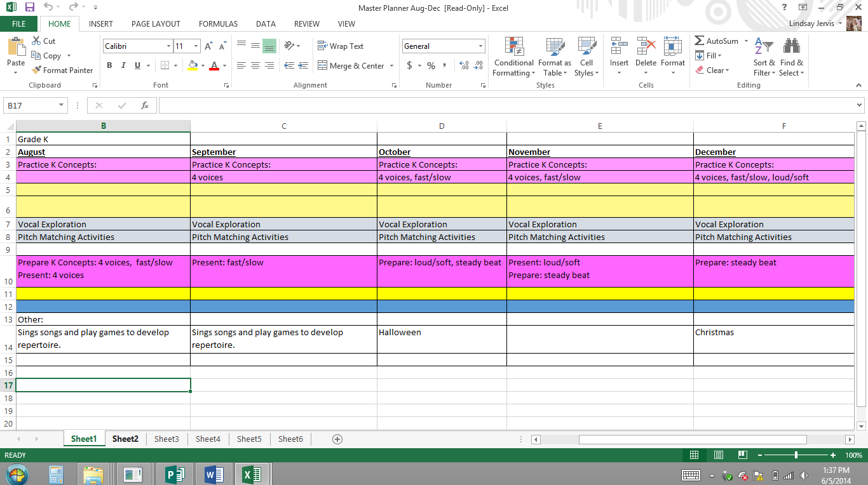
Task: Toggle bold formatting
Action: [109, 65]
